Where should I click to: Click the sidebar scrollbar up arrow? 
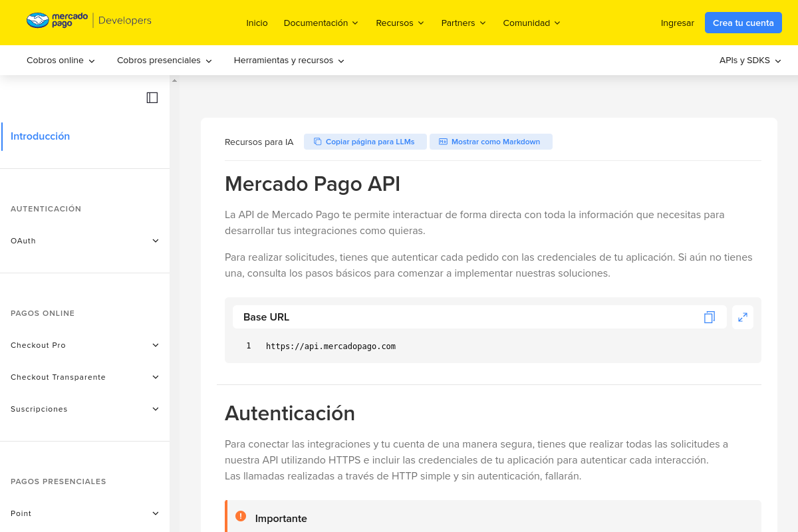174,80
